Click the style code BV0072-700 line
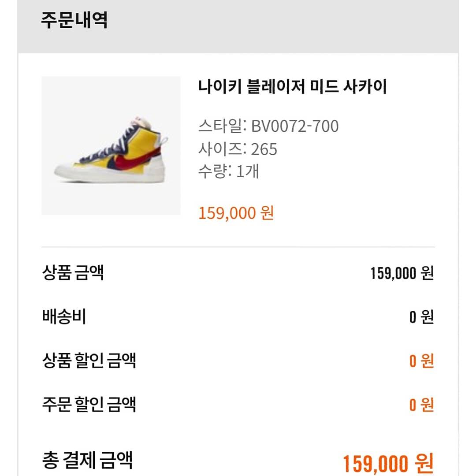 tap(268, 126)
